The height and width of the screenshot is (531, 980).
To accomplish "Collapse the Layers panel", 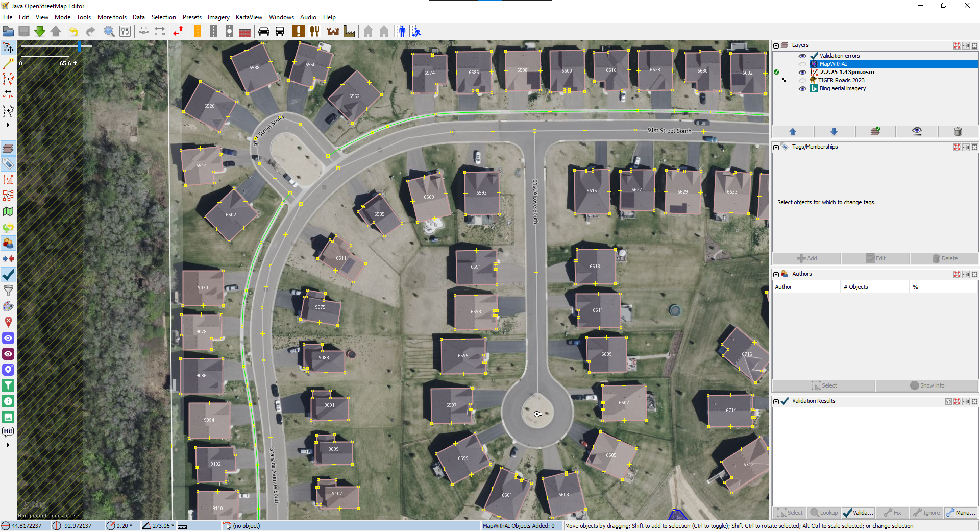I will click(776, 45).
